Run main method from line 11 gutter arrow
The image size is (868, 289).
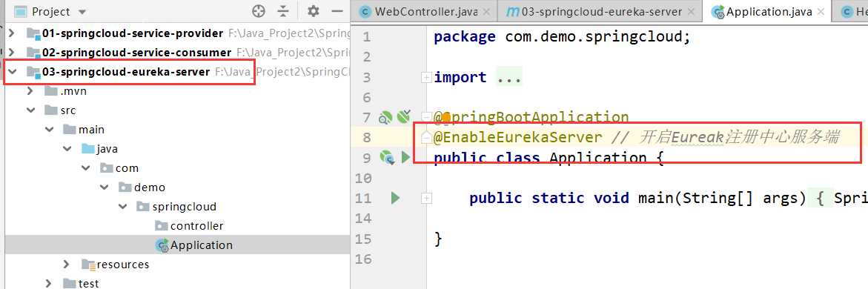(395, 198)
